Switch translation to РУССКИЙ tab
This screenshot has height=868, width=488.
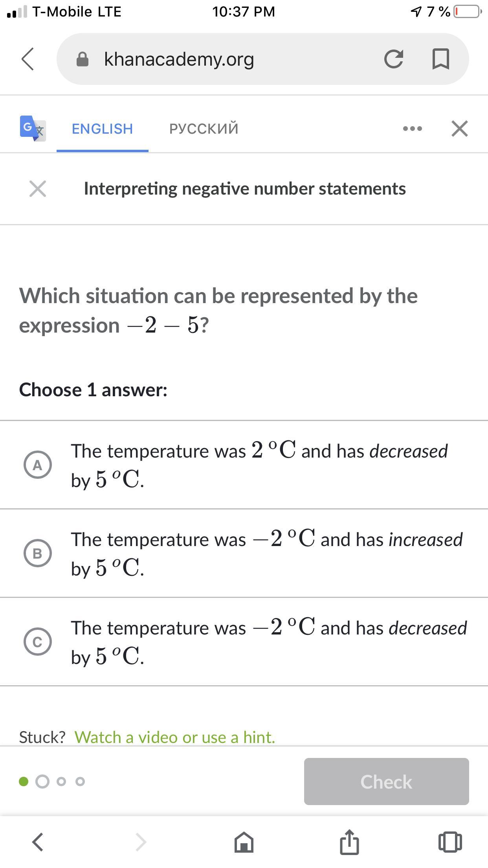click(204, 129)
